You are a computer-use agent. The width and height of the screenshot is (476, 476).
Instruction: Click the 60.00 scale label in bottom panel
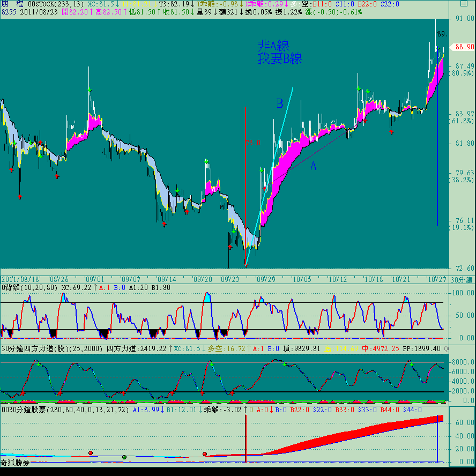(465, 422)
